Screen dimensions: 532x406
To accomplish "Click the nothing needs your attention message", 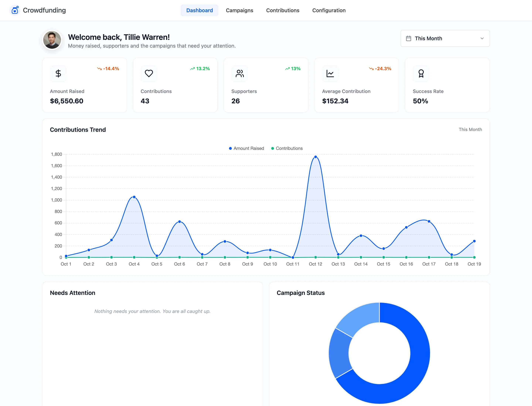I will click(152, 311).
